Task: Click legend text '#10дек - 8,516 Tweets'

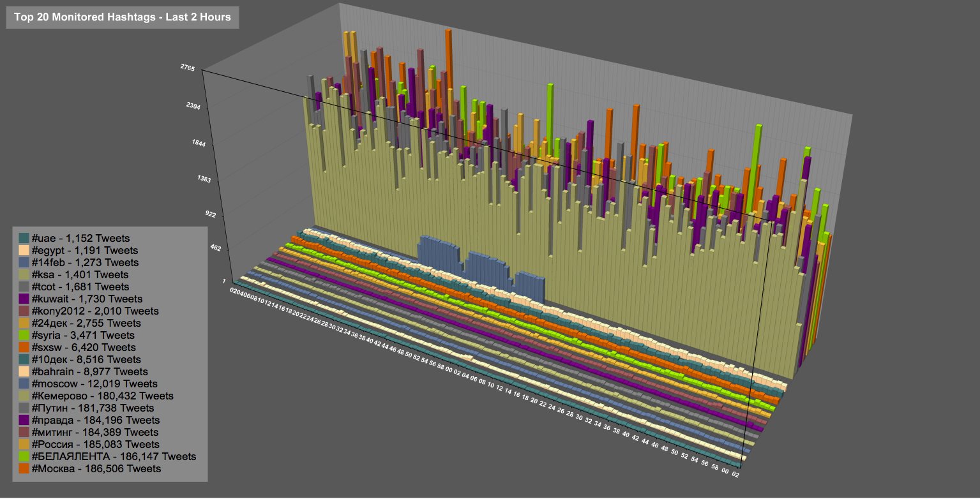Action: (x=86, y=359)
